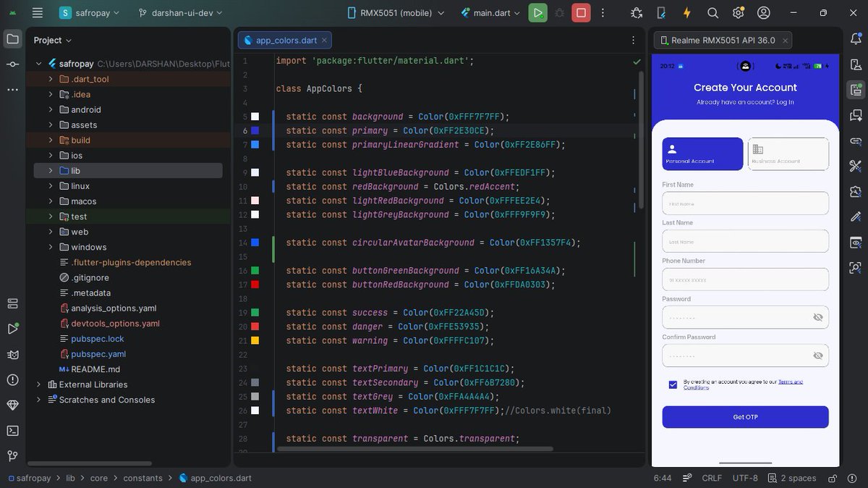Open Search Everywhere magnifier icon

[x=712, y=12]
